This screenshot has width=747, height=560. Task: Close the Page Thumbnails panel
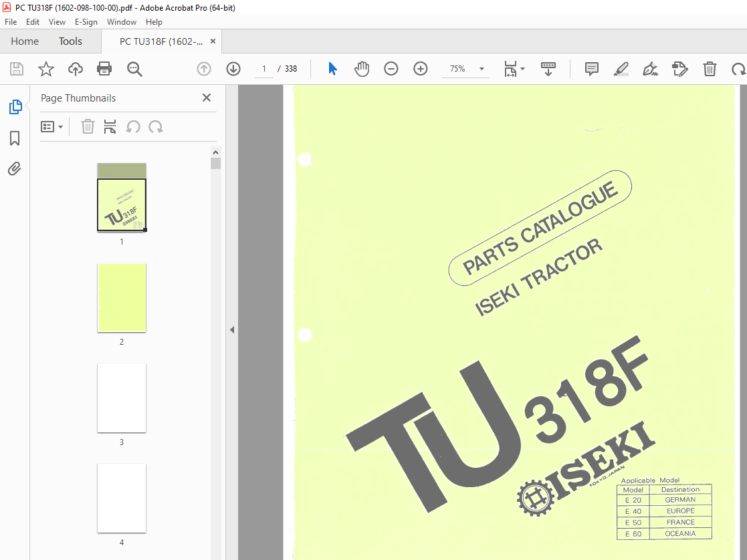(206, 98)
